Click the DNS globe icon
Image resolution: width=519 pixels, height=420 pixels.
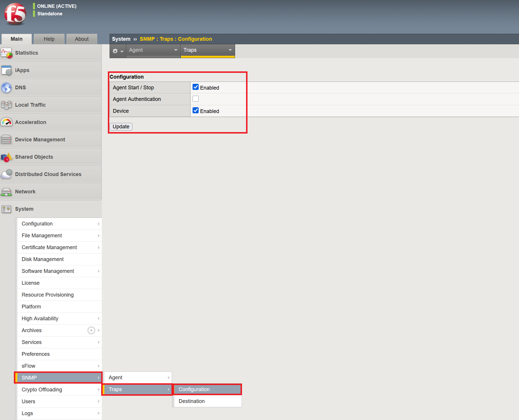click(x=7, y=88)
